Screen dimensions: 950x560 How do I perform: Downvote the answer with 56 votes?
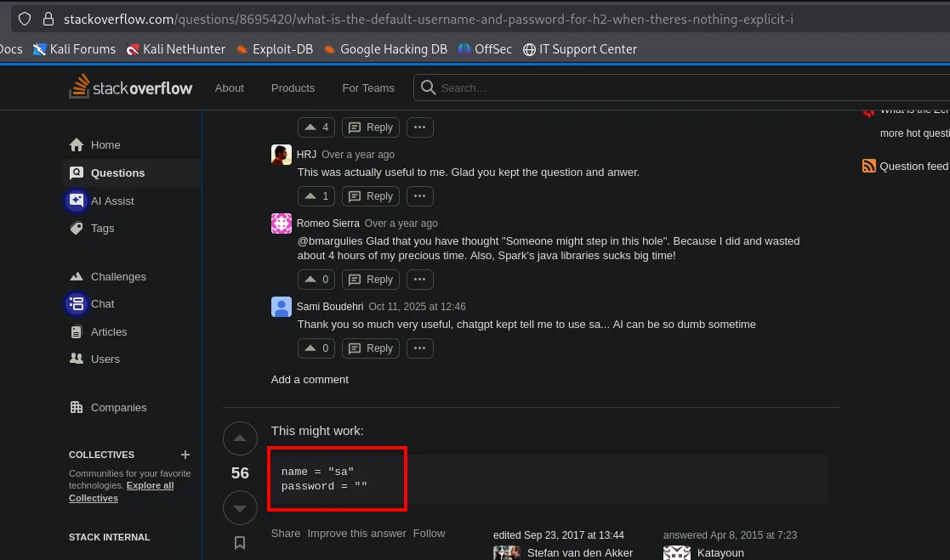tap(240, 508)
